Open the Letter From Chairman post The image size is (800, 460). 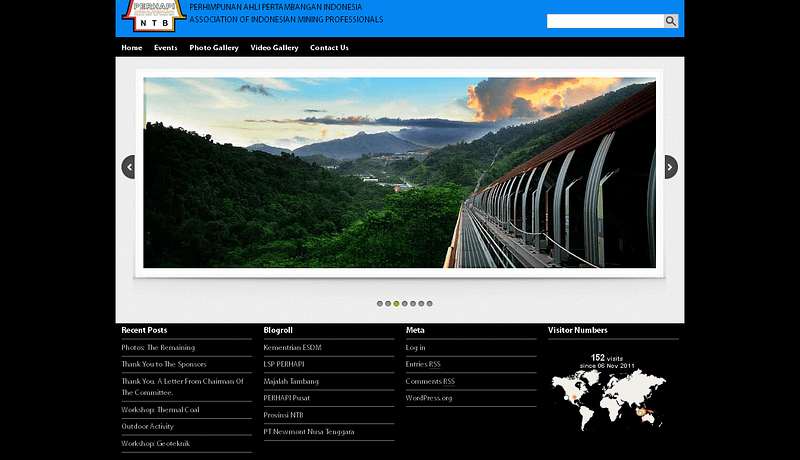(183, 387)
